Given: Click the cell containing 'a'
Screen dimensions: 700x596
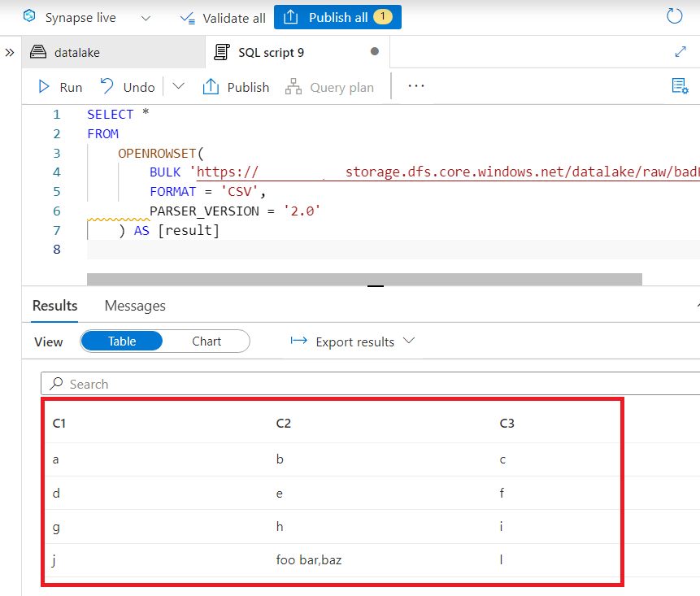Looking at the screenshot, I should (x=55, y=459).
